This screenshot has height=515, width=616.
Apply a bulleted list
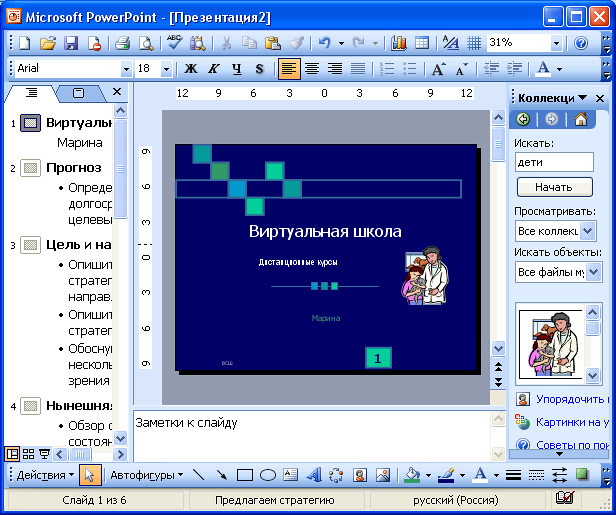[410, 69]
